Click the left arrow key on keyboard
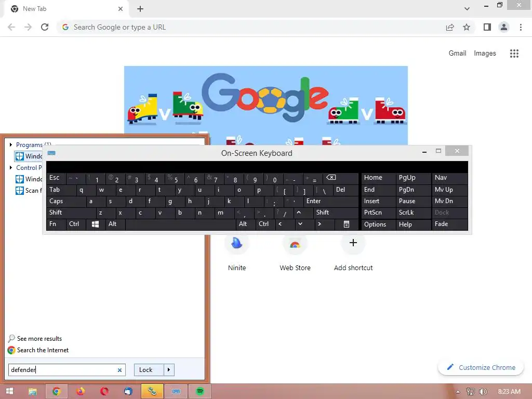This screenshot has height=399, width=532. (x=284, y=224)
